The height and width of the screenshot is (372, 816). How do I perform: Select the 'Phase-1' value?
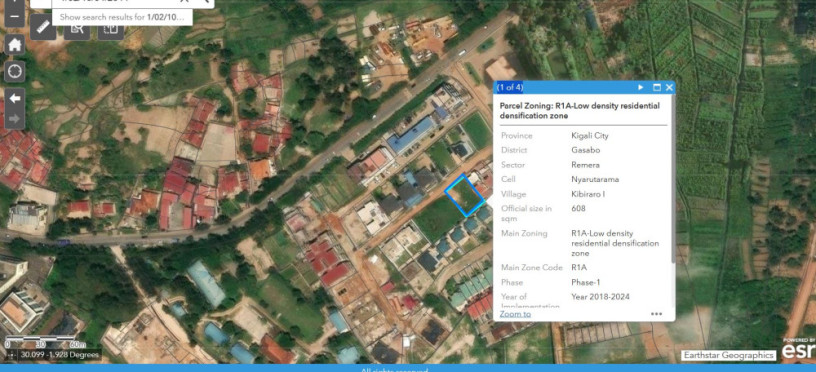point(585,283)
